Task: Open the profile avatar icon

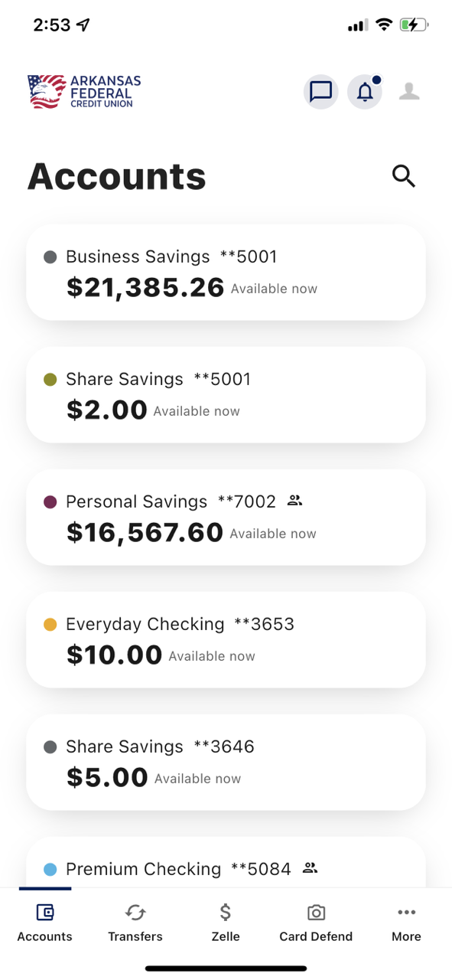Action: click(410, 91)
